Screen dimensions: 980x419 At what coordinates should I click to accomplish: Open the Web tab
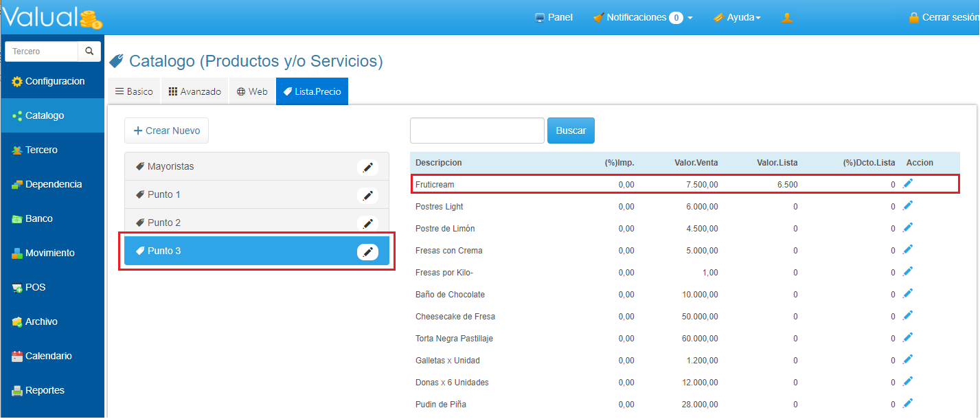pos(252,91)
